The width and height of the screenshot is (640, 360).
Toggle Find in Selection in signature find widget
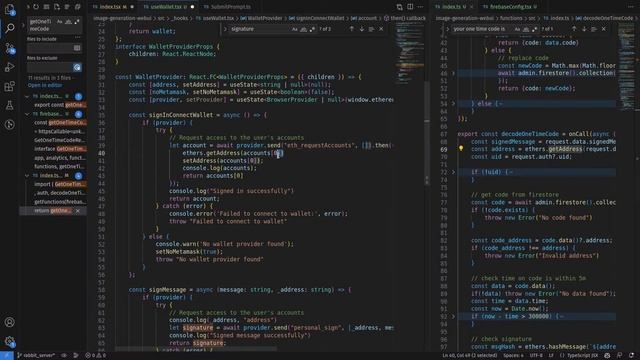pyautogui.click(x=371, y=29)
